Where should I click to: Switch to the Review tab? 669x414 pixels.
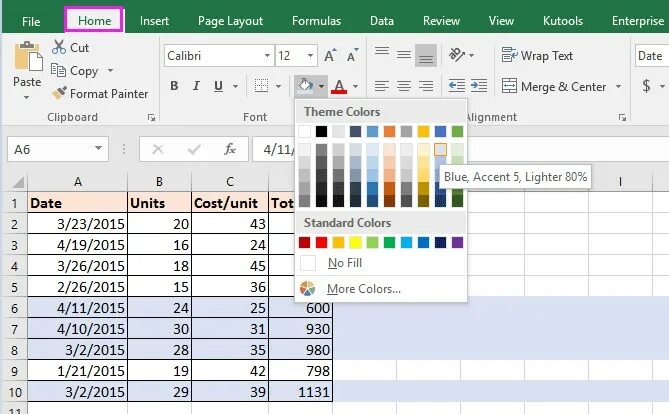[441, 21]
